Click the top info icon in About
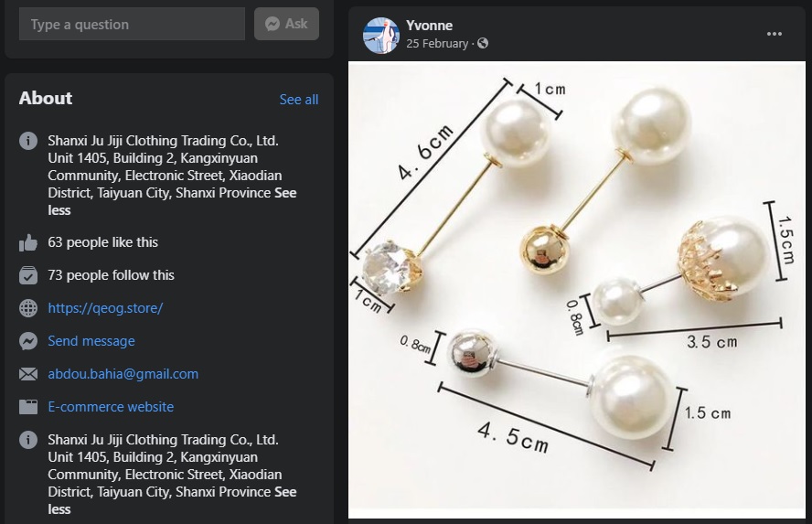 (28, 141)
